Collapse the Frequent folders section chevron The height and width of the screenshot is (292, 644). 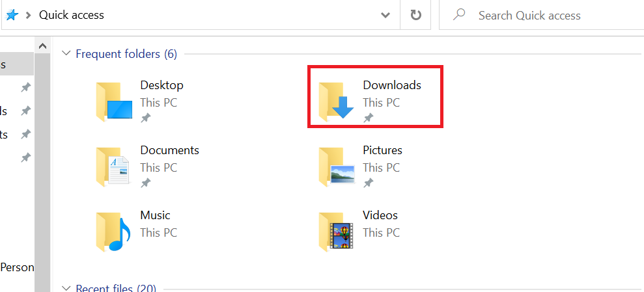pyautogui.click(x=66, y=54)
